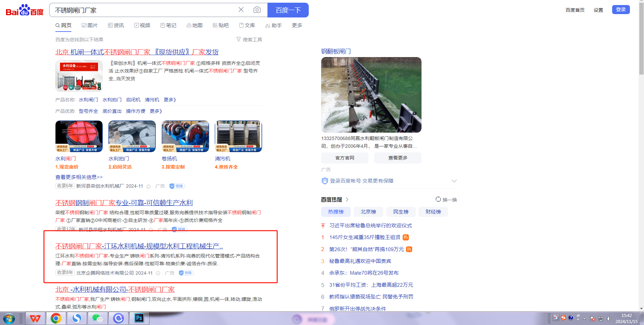This screenshot has height=325, width=644.
Task: Click the blue help question-mark tray icon
Action: (x=571, y=318)
